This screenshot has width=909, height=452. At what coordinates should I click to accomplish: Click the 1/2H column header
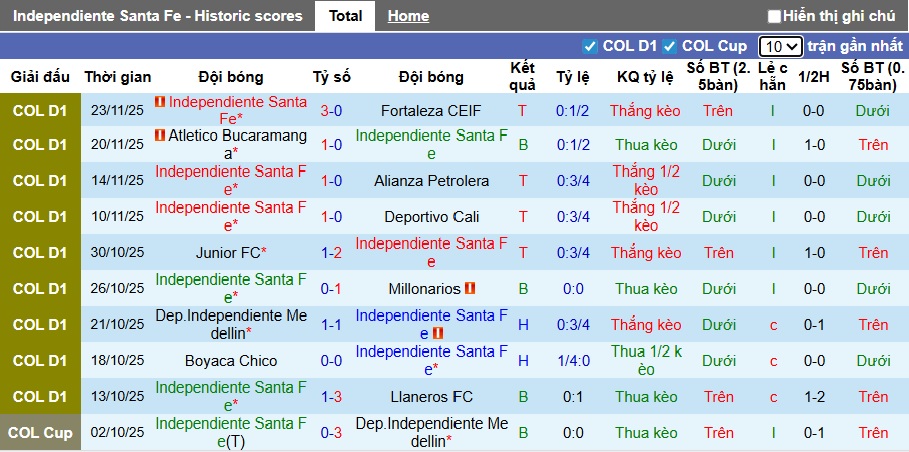point(813,76)
